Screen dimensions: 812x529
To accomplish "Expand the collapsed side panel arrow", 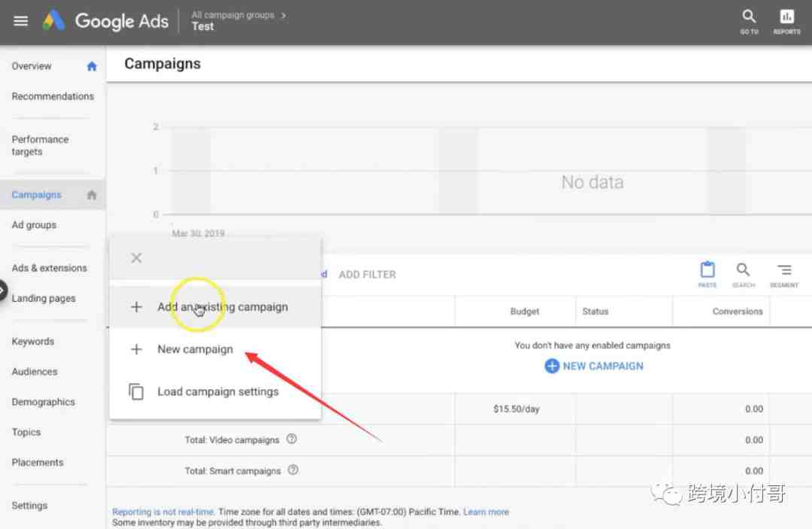I will tap(2, 290).
